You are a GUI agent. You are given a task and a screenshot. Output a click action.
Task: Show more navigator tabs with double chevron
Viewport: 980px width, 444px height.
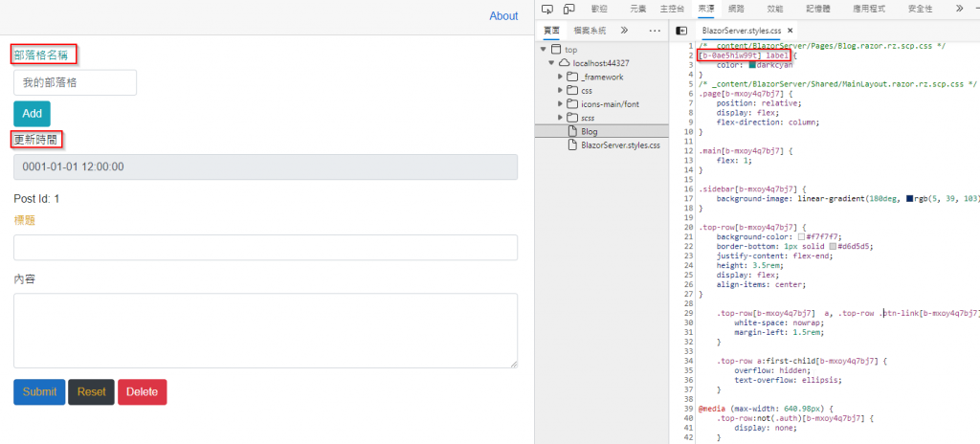coord(624,30)
